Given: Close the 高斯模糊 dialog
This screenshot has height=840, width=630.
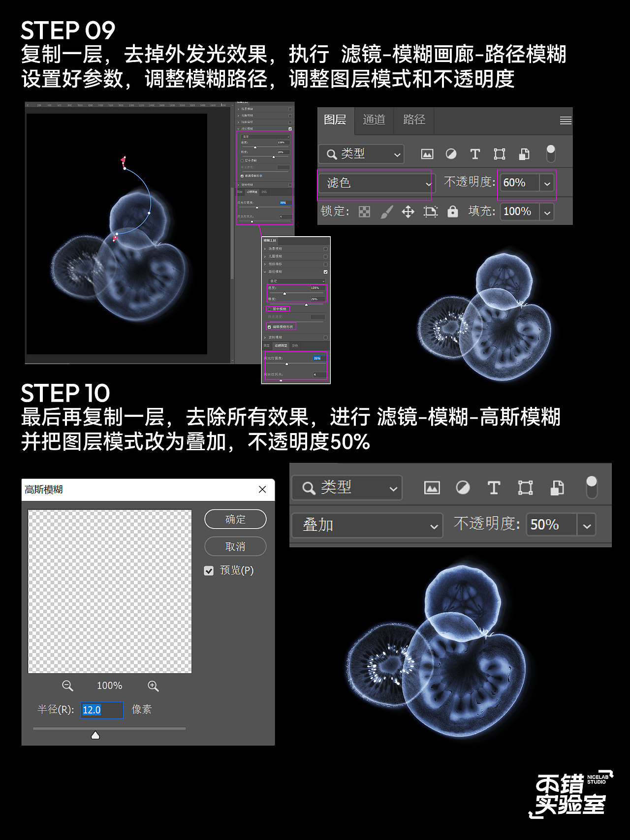Looking at the screenshot, I should tap(262, 489).
